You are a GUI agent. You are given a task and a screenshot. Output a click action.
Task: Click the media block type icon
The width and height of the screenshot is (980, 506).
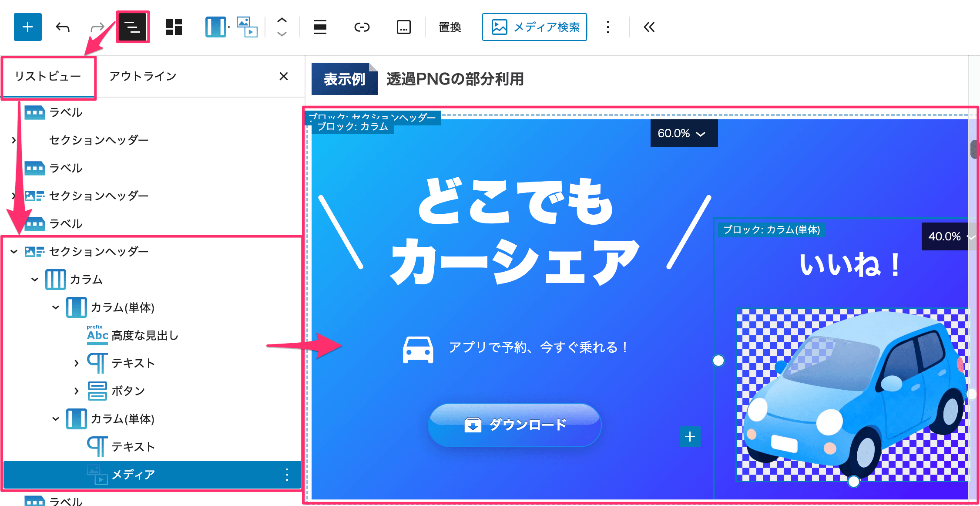pyautogui.click(x=247, y=27)
